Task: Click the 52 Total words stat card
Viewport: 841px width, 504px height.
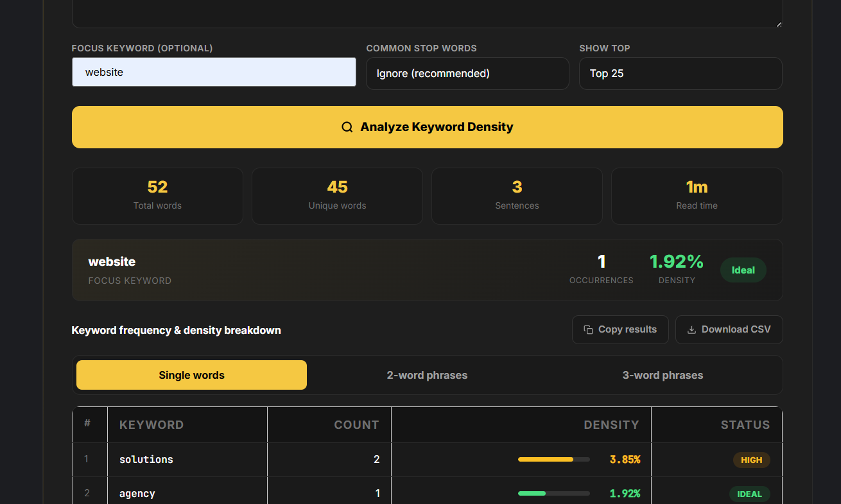Action: pos(157,196)
